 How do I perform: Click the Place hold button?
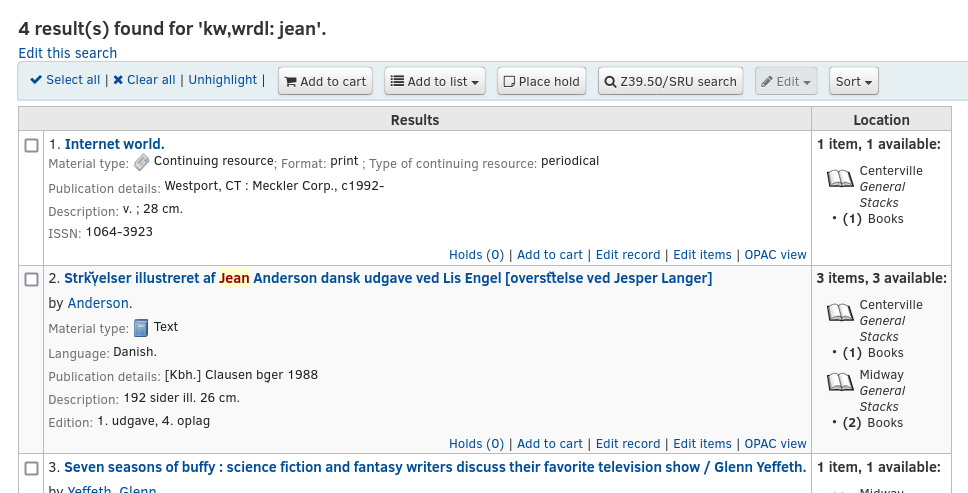[x=540, y=81]
